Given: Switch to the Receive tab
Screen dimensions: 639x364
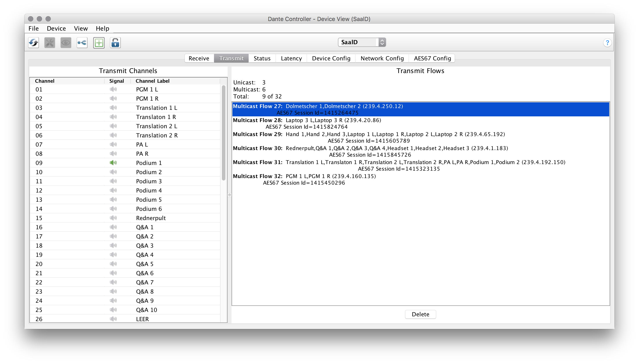Looking at the screenshot, I should click(199, 58).
